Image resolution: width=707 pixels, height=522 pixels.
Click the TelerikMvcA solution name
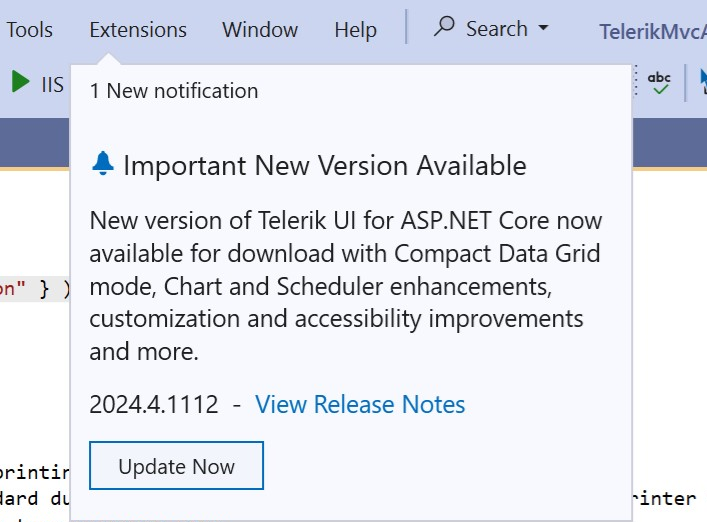coord(652,31)
